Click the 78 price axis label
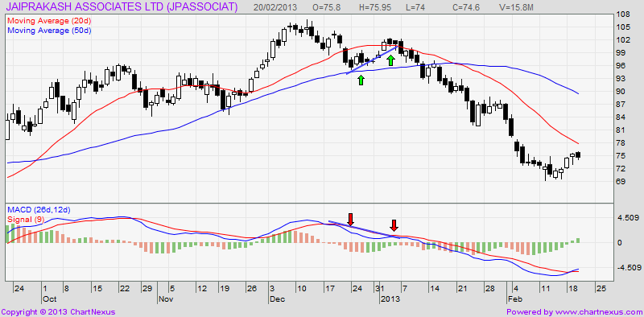 (x=621, y=143)
